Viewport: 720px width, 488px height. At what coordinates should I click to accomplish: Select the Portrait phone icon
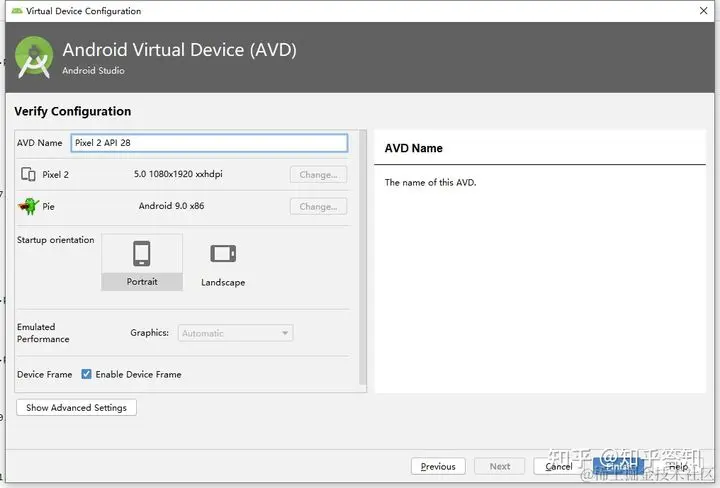tap(142, 253)
